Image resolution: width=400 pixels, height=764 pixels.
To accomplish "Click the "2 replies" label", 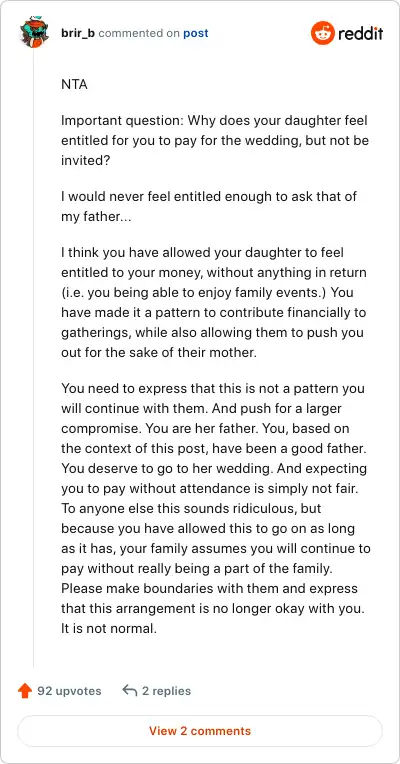I will (x=166, y=691).
